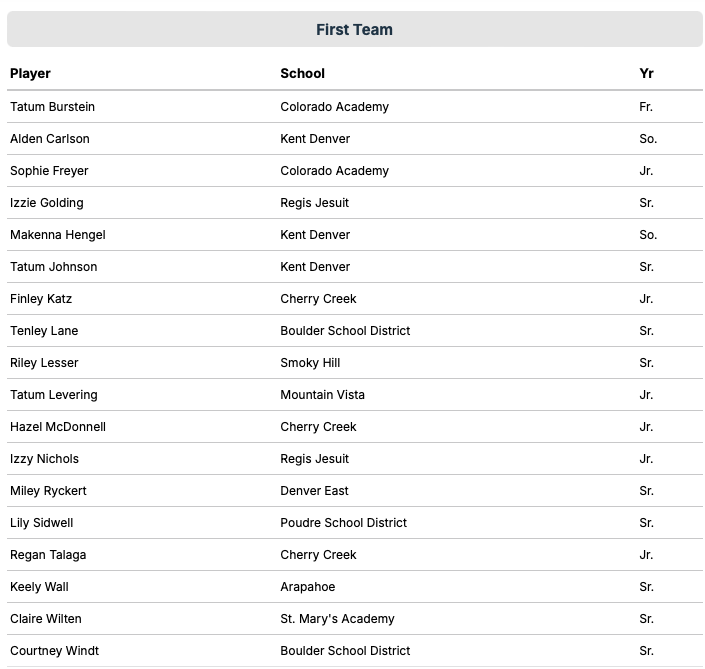The height and width of the screenshot is (669, 705).
Task: Click the Yr column header
Action: coord(646,73)
